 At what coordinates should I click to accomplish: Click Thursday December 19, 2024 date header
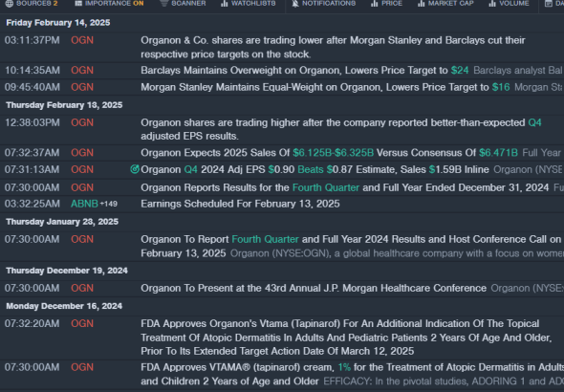(x=67, y=271)
